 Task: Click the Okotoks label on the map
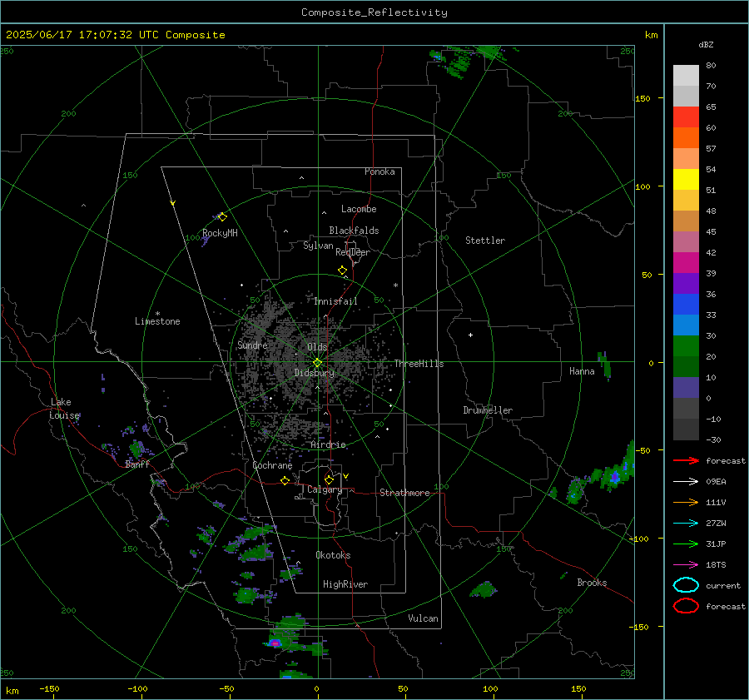(x=333, y=555)
